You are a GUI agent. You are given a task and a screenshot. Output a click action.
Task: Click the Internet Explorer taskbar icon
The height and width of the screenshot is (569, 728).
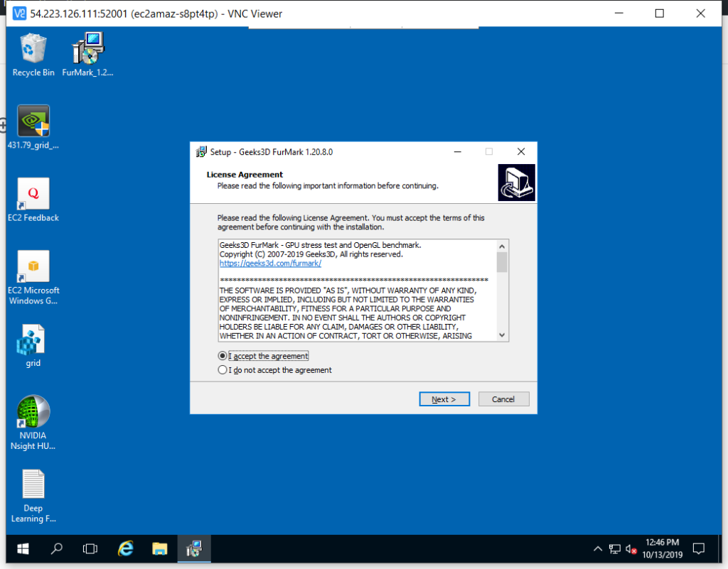coord(126,548)
